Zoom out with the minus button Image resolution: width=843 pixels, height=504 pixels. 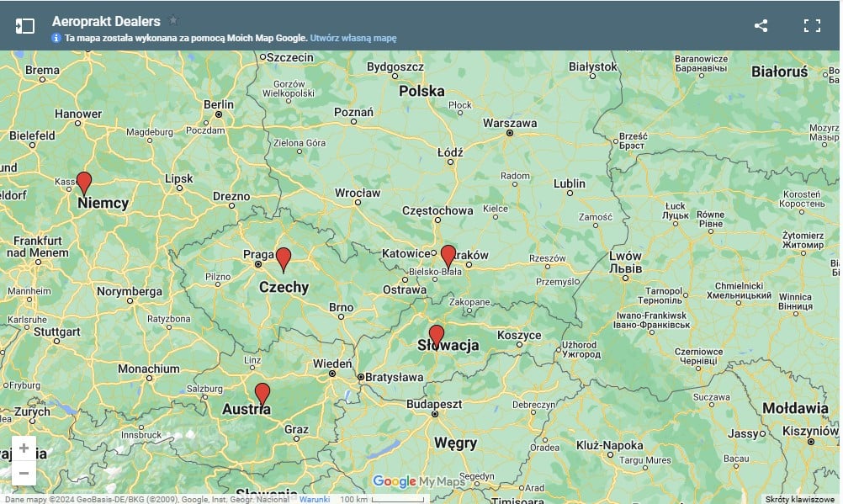click(24, 473)
